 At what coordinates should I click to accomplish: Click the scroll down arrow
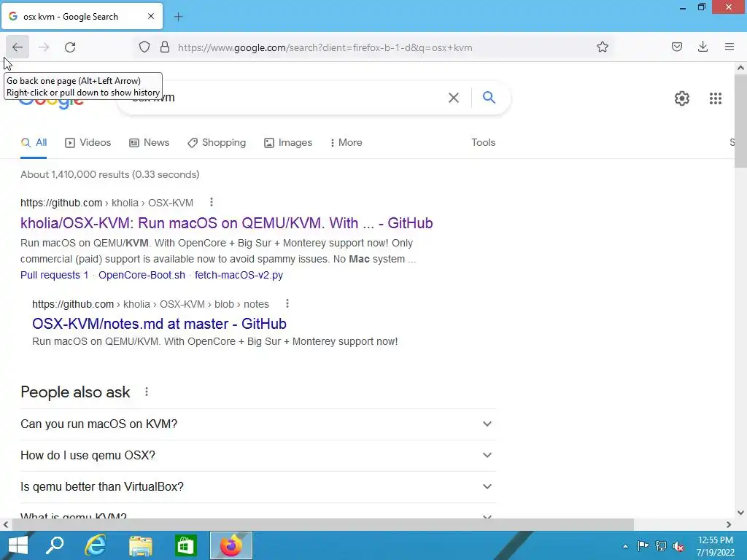[x=740, y=513]
